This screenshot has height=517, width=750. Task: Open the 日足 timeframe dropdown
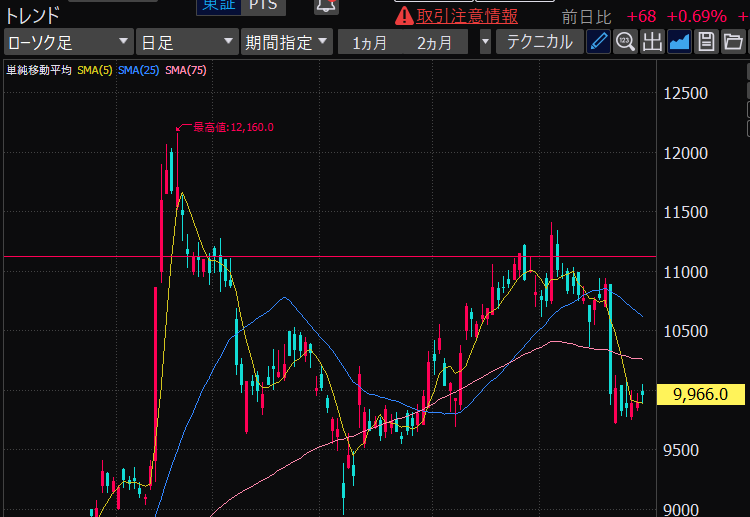[x=187, y=42]
